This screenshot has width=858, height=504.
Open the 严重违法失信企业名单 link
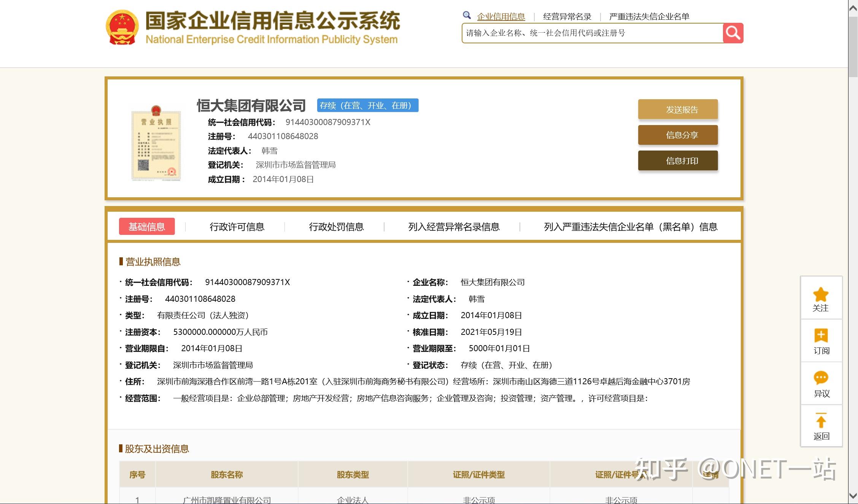point(649,16)
